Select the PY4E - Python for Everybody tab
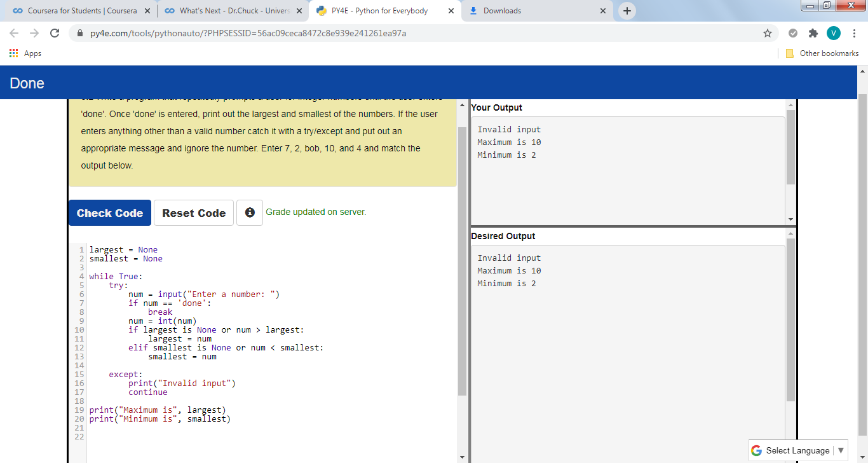This screenshot has width=868, height=463. click(380, 11)
